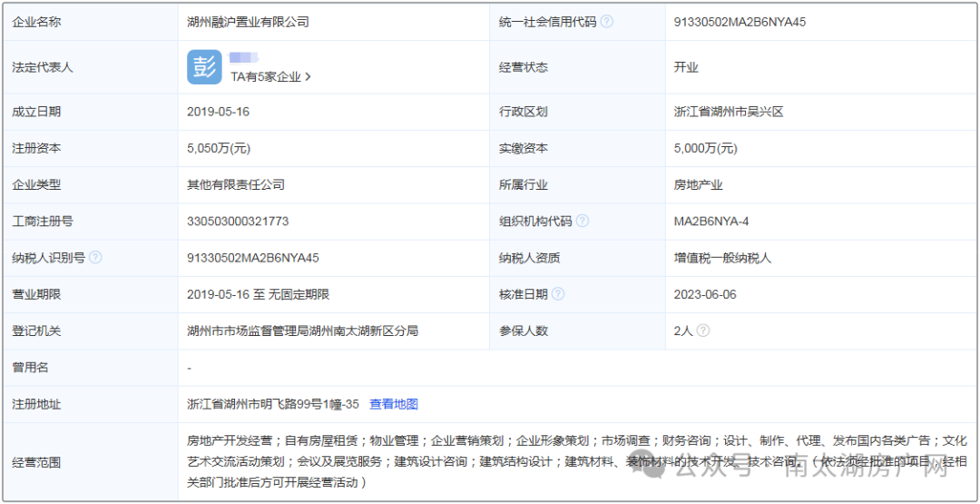980x504 pixels.
Task: Click the 经营范围 label cell
Action: (91, 463)
